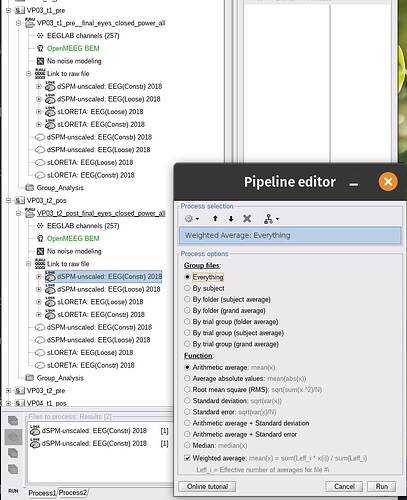Click the RUN button in process panel

13,491
